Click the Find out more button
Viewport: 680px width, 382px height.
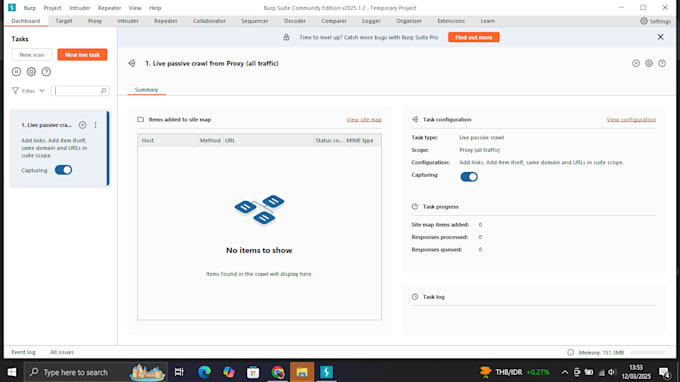click(474, 37)
